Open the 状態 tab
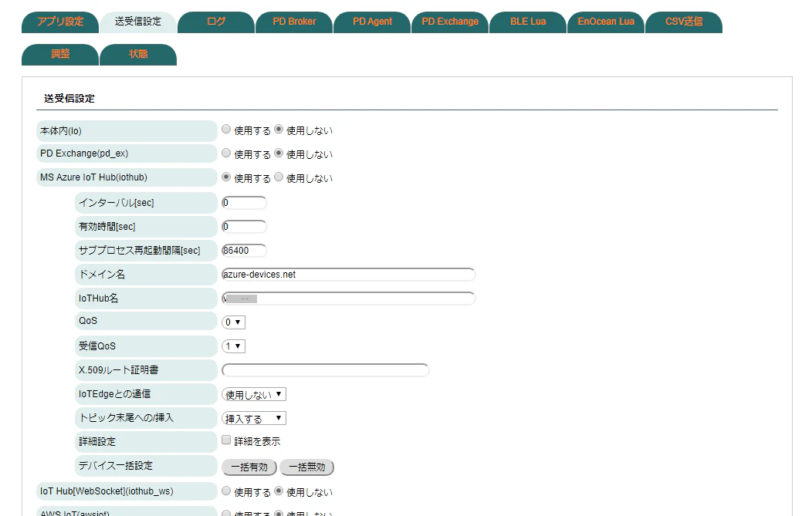Screen dimensions: 812x516 (x=138, y=55)
